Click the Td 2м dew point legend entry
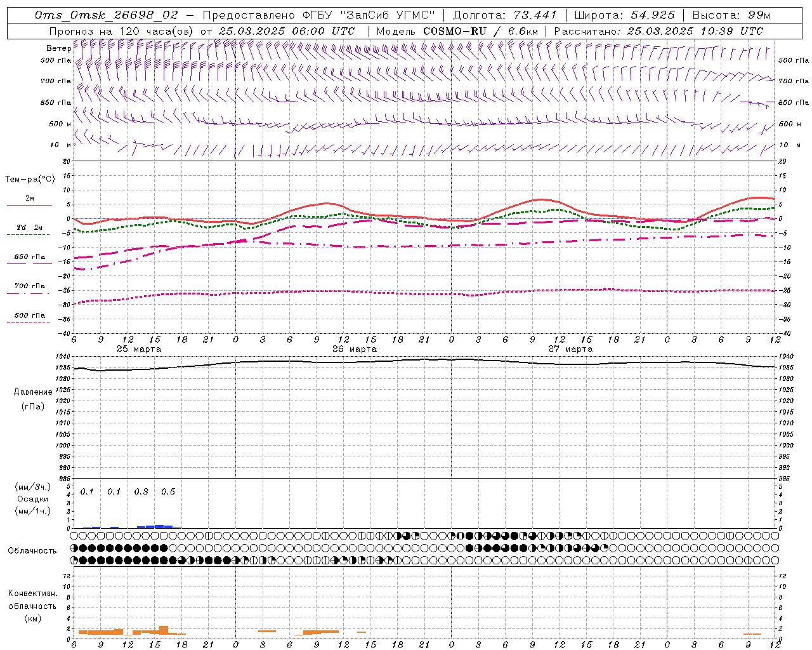 click(x=29, y=227)
